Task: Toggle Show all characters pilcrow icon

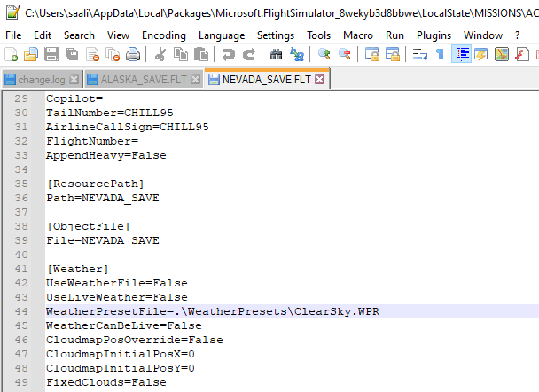Action: (x=440, y=54)
